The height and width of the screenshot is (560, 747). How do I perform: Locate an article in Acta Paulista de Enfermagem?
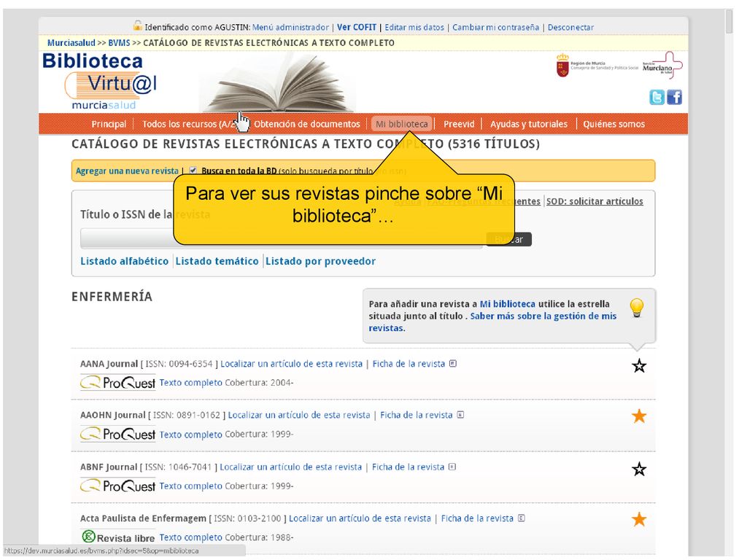click(x=360, y=518)
